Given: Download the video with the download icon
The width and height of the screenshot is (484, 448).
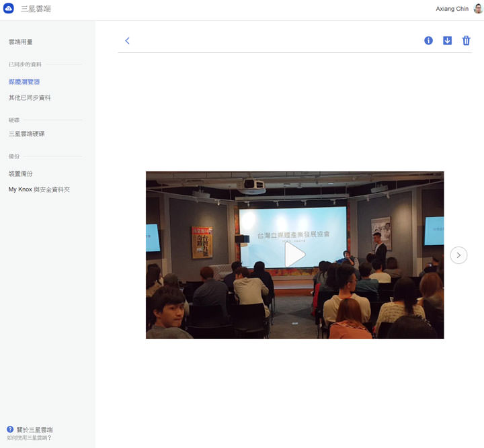Looking at the screenshot, I should [x=447, y=41].
